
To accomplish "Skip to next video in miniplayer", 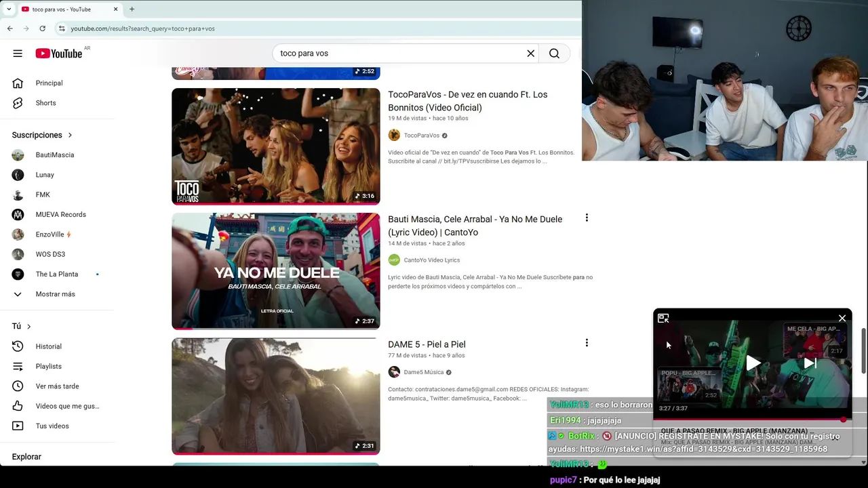I will coord(810,363).
